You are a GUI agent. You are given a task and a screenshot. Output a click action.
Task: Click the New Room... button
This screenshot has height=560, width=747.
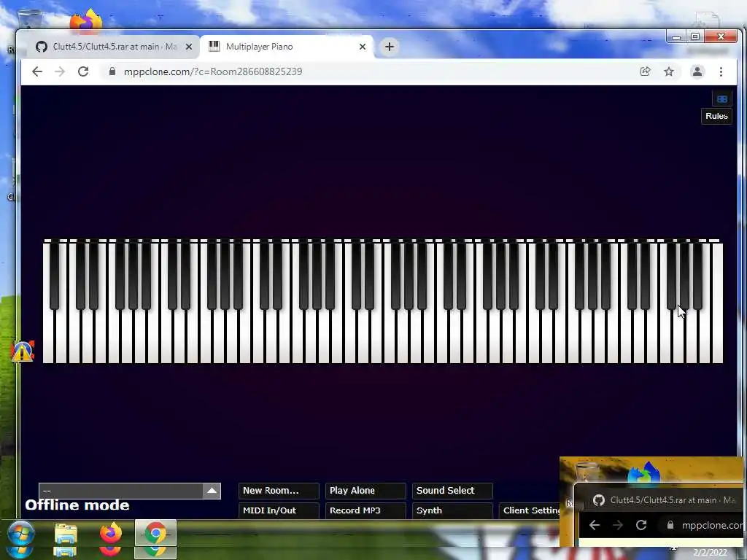tap(279, 491)
